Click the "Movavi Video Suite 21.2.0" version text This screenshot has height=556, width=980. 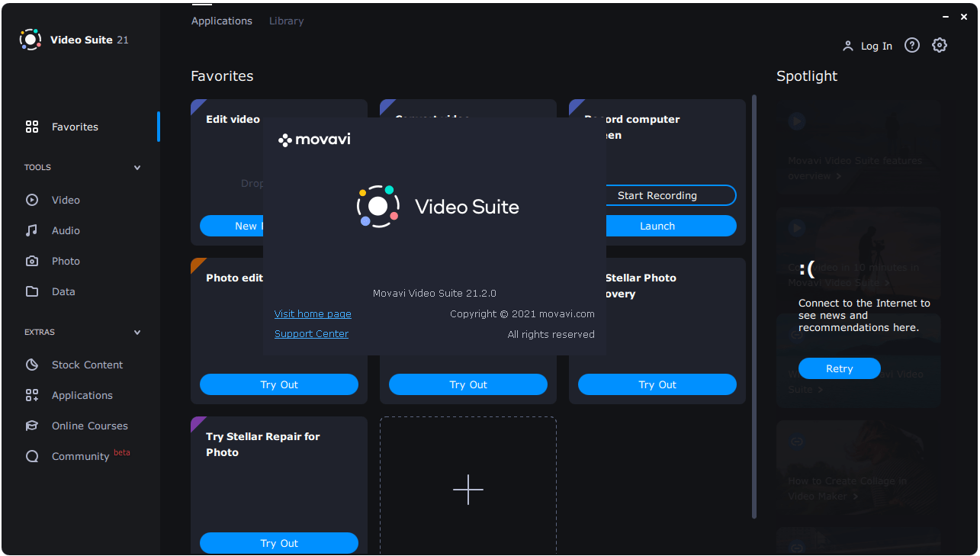[435, 294]
